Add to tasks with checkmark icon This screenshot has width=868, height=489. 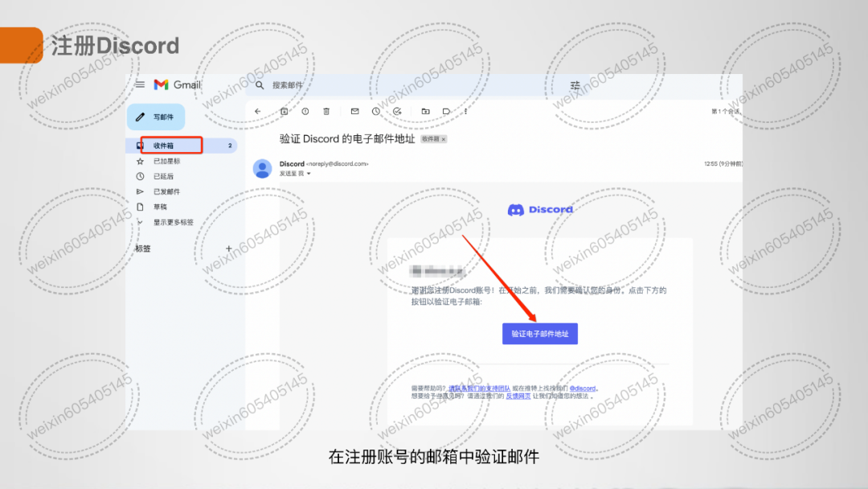397,111
